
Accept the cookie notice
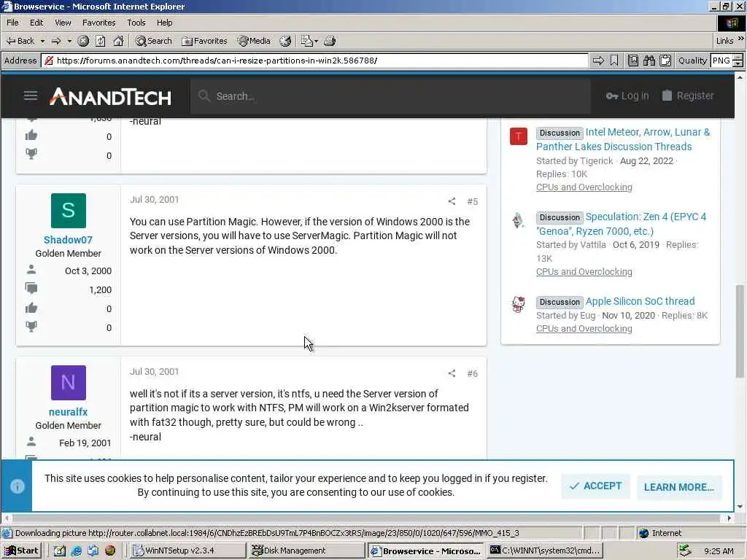pyautogui.click(x=595, y=486)
